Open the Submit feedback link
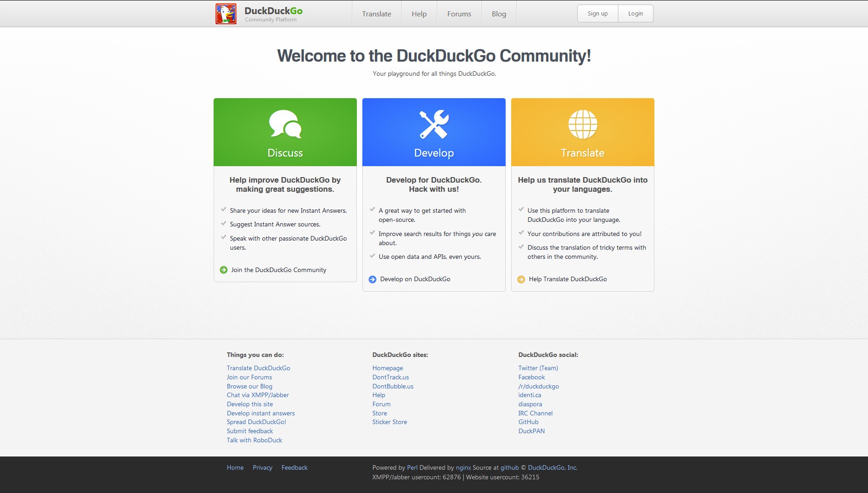 250,431
